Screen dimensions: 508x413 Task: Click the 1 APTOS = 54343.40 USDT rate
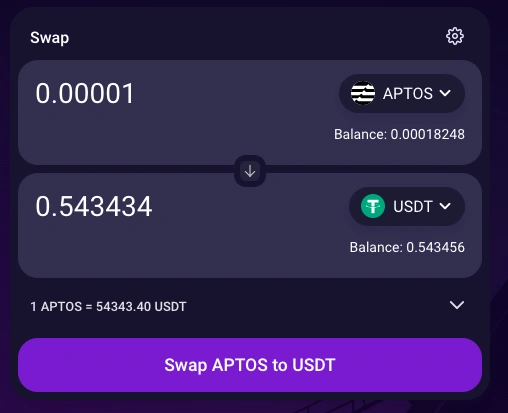click(108, 306)
